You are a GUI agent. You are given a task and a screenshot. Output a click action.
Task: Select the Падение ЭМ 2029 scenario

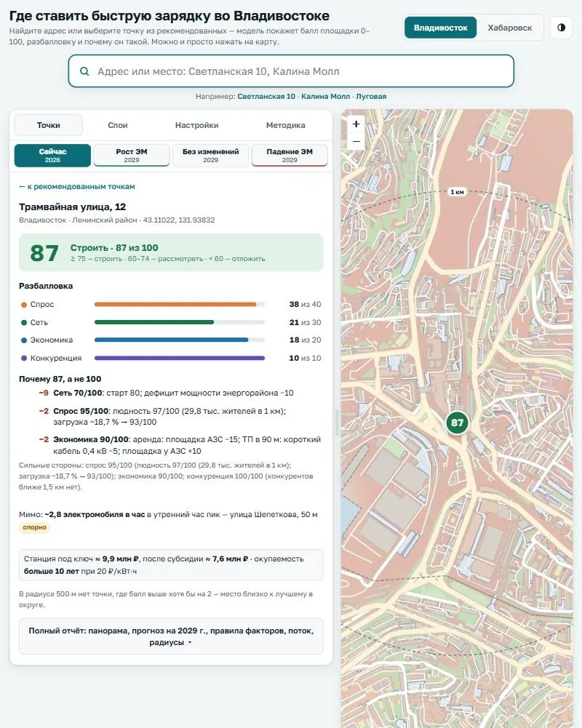coord(290,156)
